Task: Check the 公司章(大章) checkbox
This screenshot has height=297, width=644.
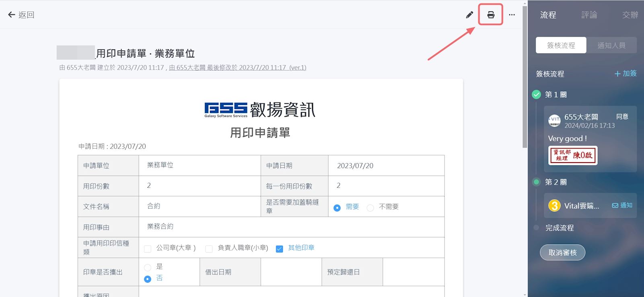Action: [x=148, y=249]
